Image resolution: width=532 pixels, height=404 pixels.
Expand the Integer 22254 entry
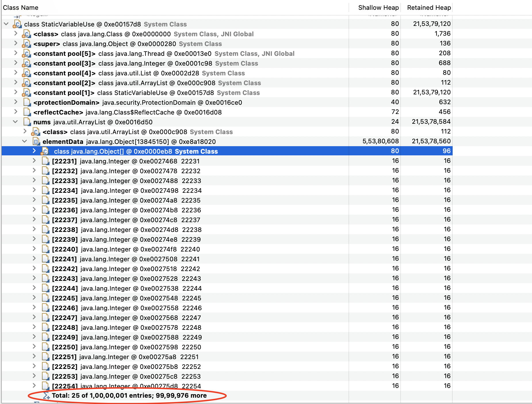pos(34,386)
